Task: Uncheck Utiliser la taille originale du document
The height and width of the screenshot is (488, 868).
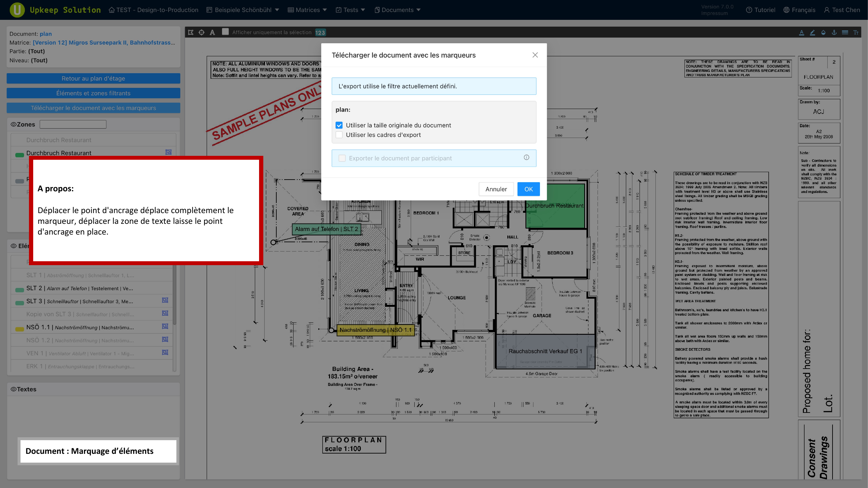Action: [x=339, y=125]
